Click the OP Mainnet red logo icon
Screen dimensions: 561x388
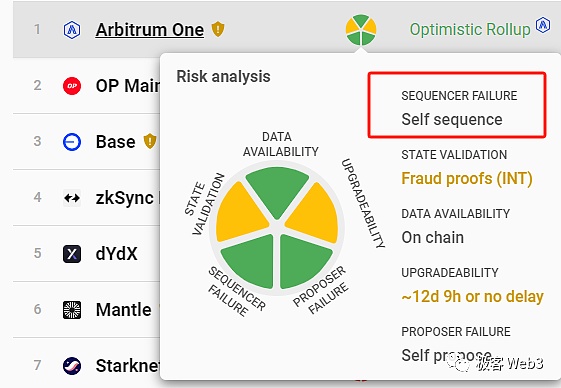(x=72, y=86)
